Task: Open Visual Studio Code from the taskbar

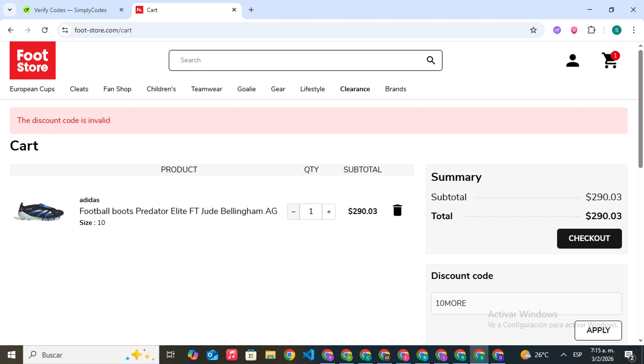Action: (x=308, y=355)
